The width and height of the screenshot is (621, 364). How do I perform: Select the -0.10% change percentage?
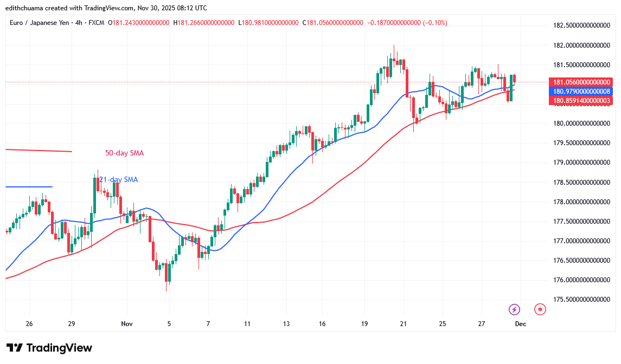click(434, 23)
